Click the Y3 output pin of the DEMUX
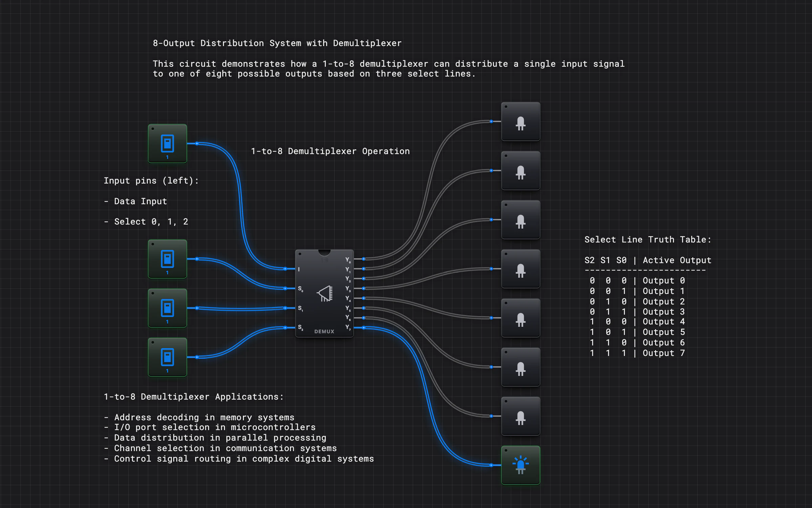This screenshot has height=508, width=812. pos(363,289)
